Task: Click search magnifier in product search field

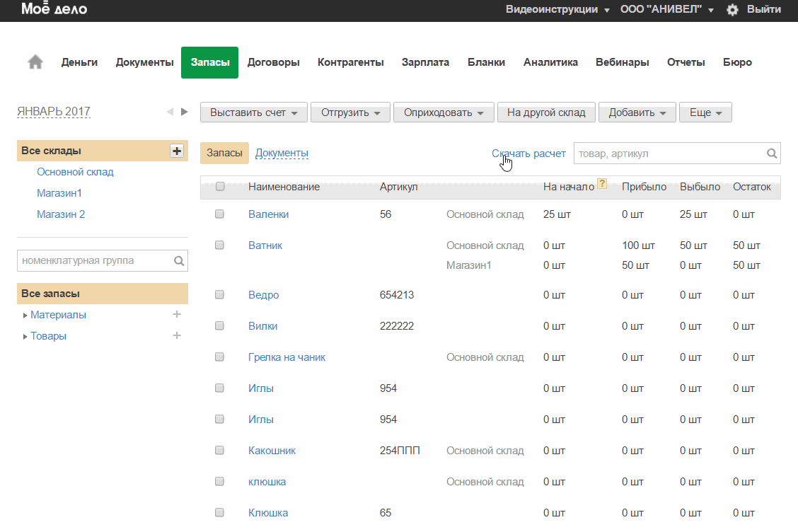Action: tap(772, 154)
